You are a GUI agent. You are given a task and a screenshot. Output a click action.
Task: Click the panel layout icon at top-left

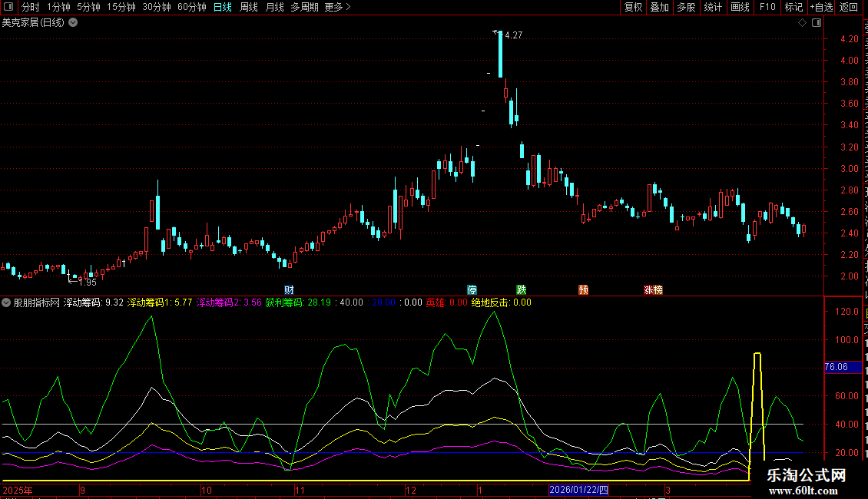click(7, 7)
